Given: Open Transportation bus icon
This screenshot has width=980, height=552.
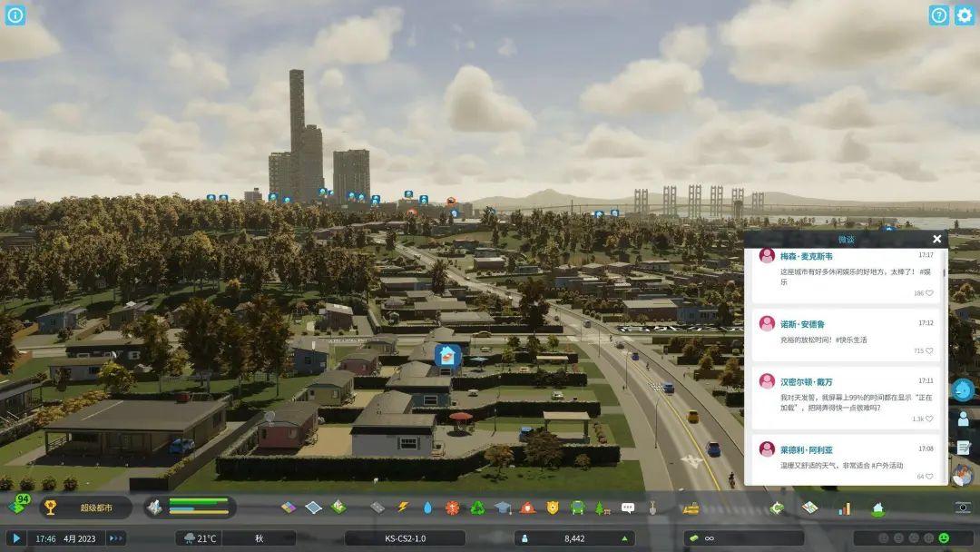Looking at the screenshot, I should tap(577, 508).
